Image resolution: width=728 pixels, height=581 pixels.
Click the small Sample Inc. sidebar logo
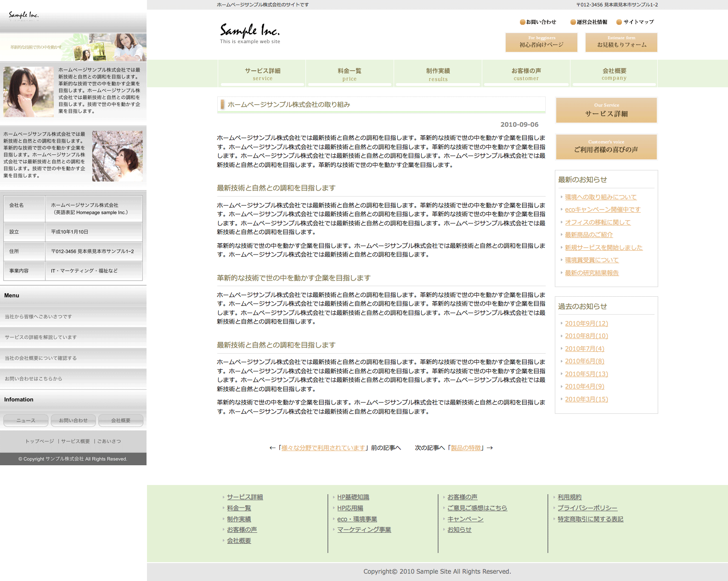24,16
